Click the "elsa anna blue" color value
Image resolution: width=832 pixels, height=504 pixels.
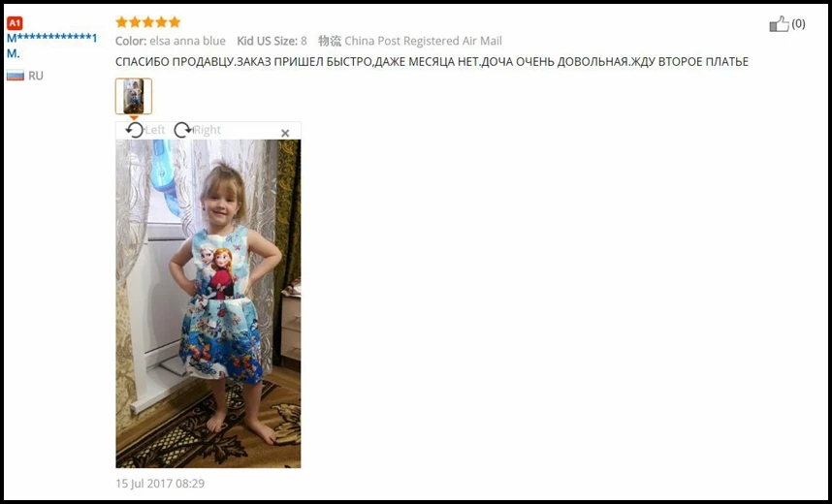pos(187,41)
